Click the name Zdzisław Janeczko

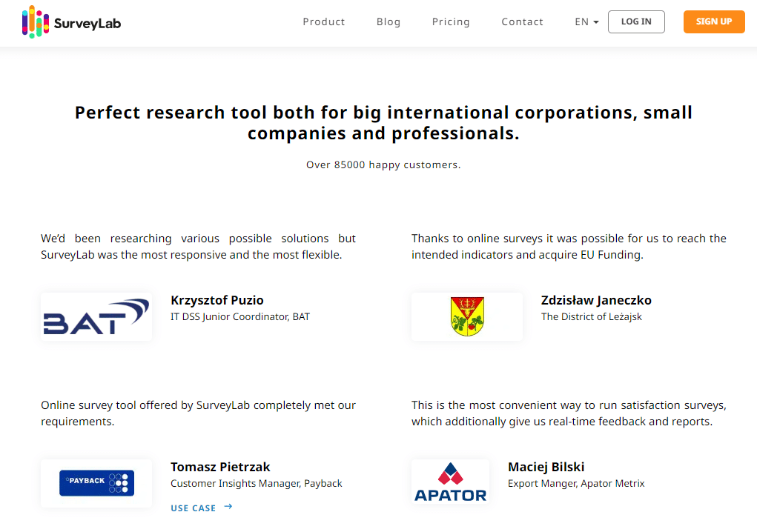tap(596, 301)
